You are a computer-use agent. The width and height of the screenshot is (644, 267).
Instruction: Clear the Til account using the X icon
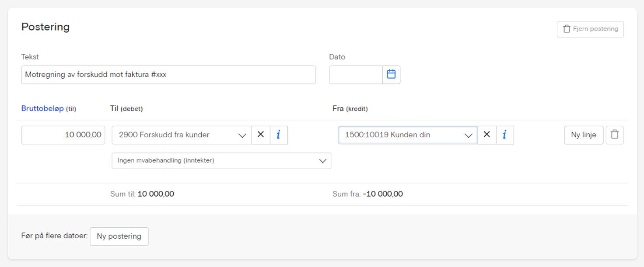click(x=260, y=135)
